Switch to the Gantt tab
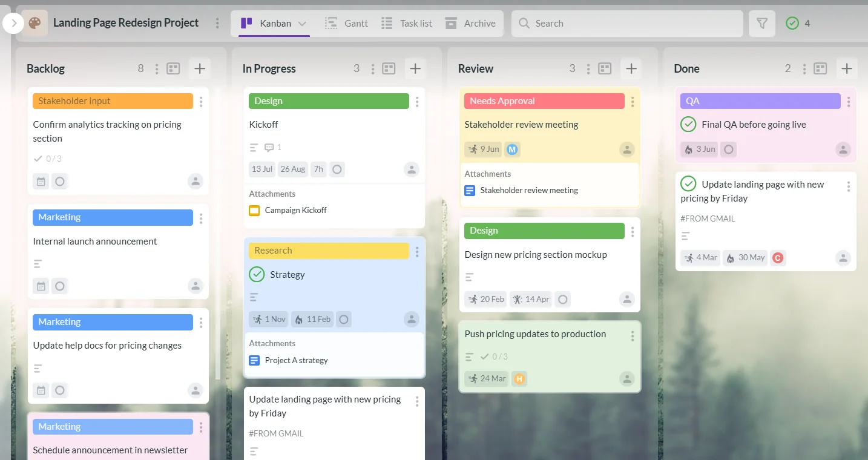 (347, 23)
